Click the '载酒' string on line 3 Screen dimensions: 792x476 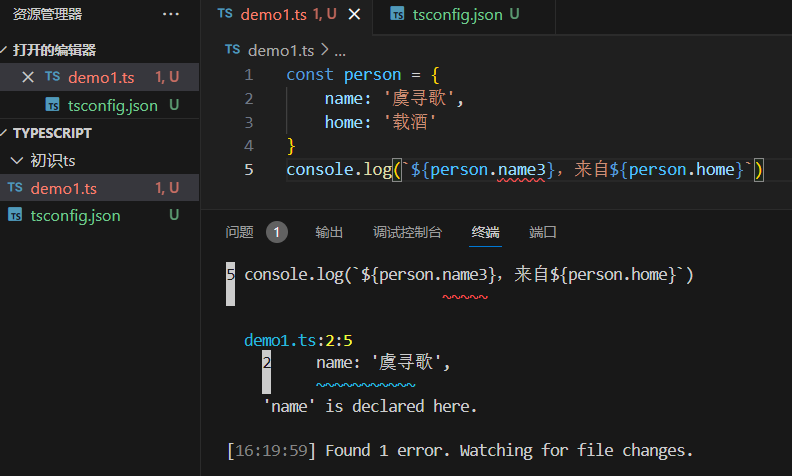point(410,122)
